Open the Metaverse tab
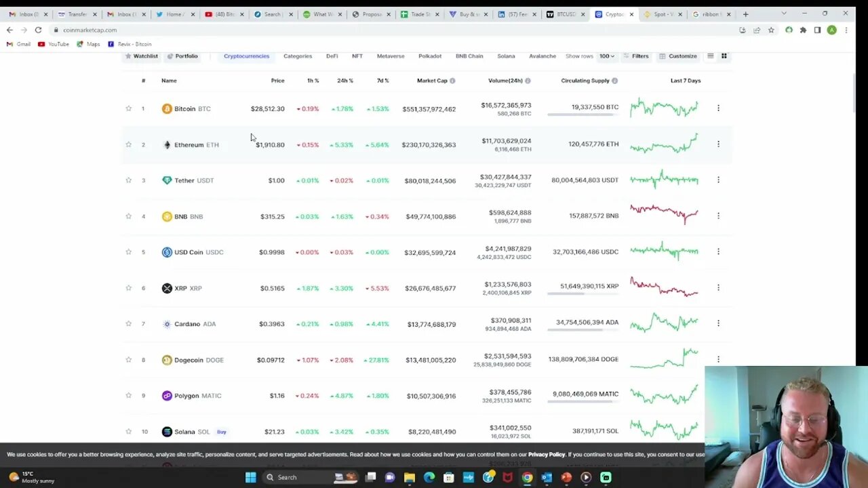 tap(391, 56)
